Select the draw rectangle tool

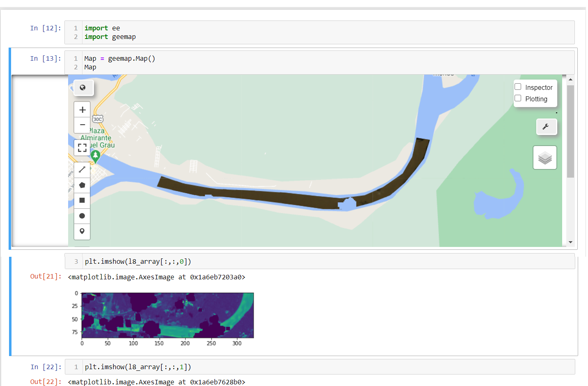tap(82, 200)
